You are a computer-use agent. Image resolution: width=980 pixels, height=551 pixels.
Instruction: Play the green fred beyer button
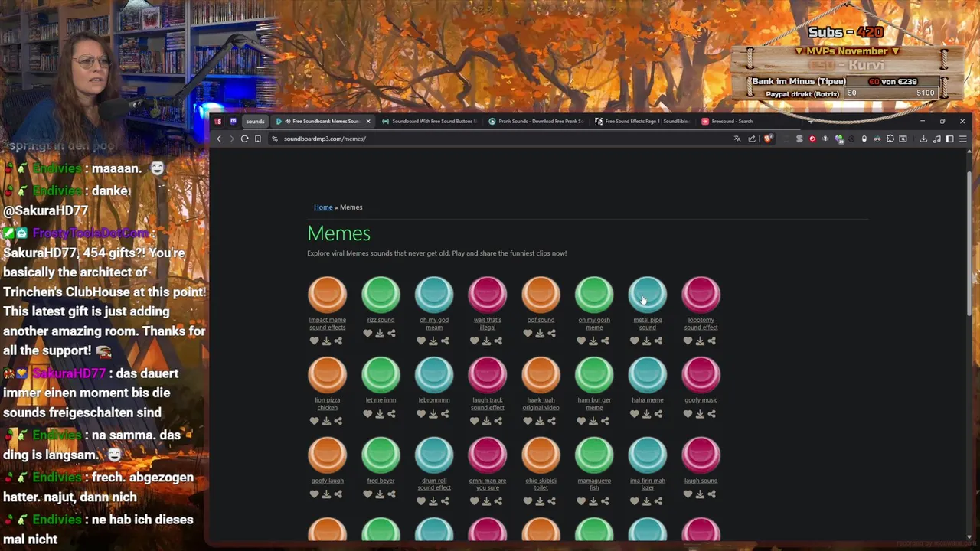(381, 455)
